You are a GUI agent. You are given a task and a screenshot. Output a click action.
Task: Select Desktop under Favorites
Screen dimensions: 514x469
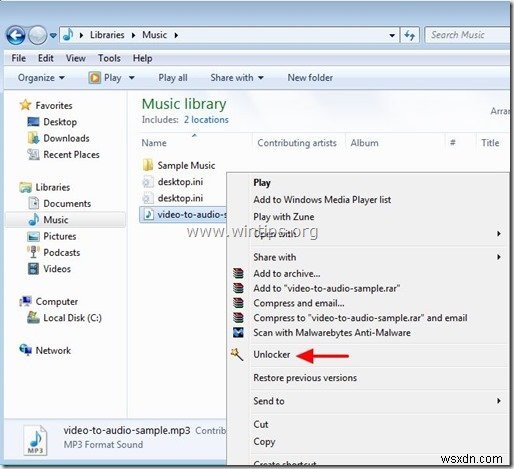(x=60, y=122)
